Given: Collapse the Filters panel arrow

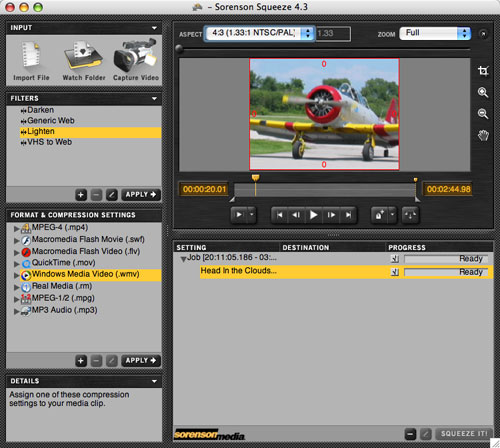Looking at the screenshot, I should (x=154, y=99).
